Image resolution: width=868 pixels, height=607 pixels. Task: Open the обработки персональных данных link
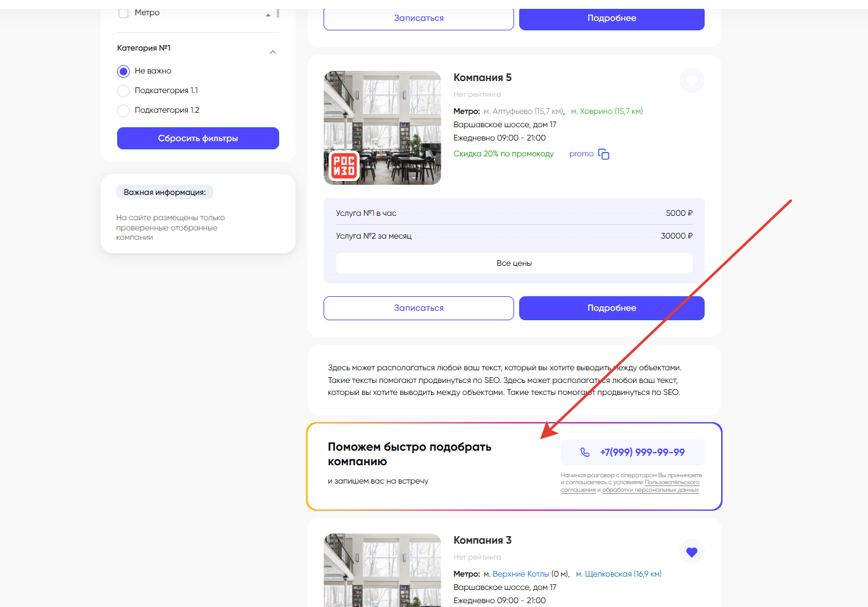(x=650, y=490)
